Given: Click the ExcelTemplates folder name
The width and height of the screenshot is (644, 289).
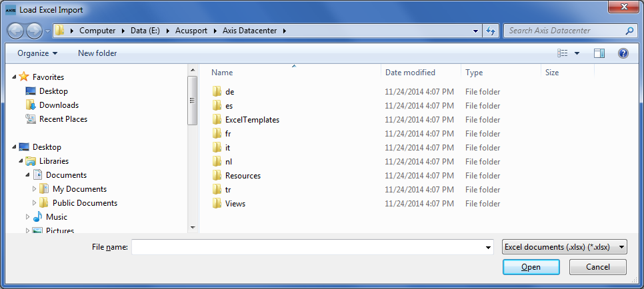Looking at the screenshot, I should 252,119.
